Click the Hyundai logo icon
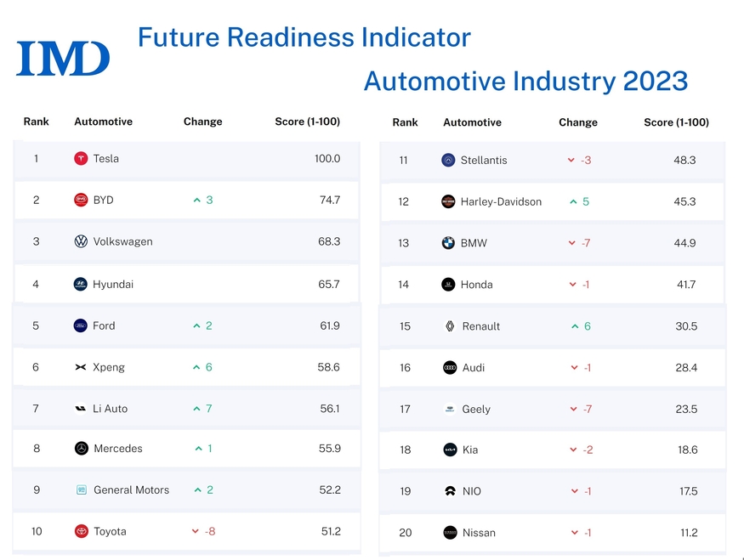 pyautogui.click(x=81, y=285)
